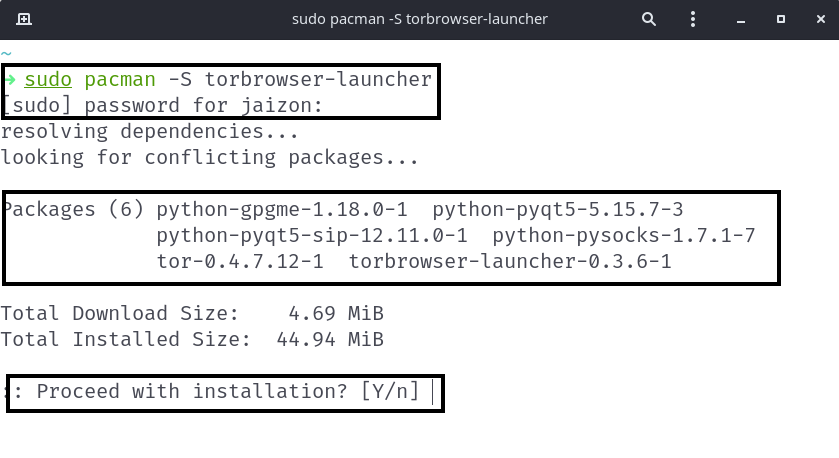Click the Total Download Size line
The height and width of the screenshot is (458, 839).
pos(192,314)
